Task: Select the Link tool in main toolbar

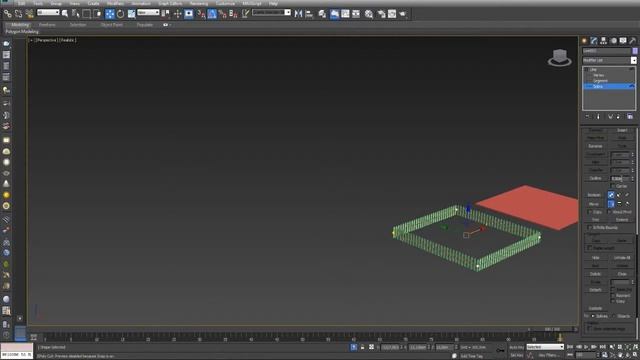Action: tap(7, 14)
